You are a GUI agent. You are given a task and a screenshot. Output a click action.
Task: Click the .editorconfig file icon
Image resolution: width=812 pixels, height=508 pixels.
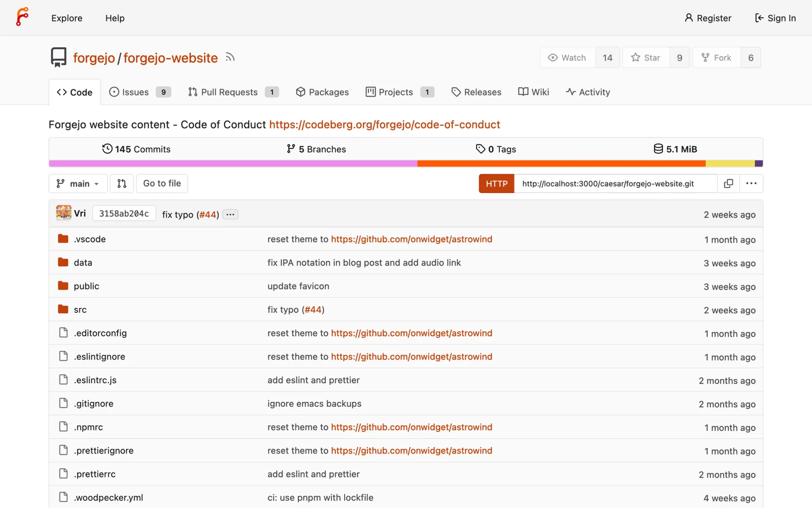(x=63, y=333)
